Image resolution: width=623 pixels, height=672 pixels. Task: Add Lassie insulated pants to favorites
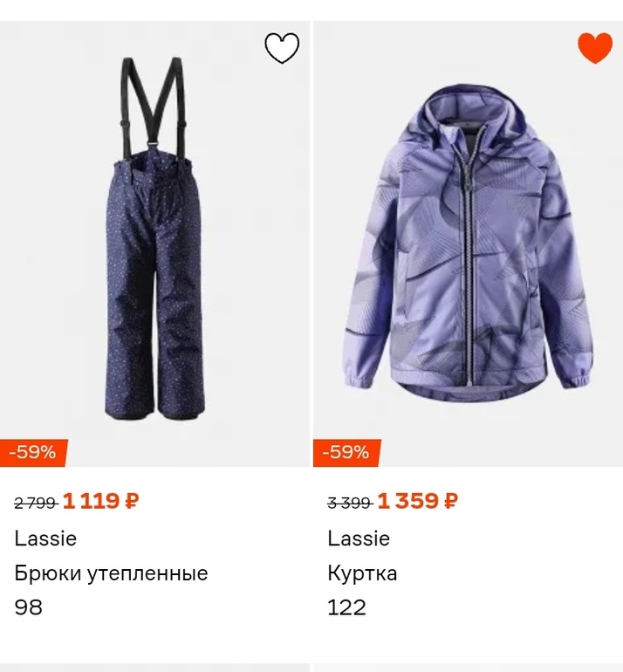click(282, 48)
